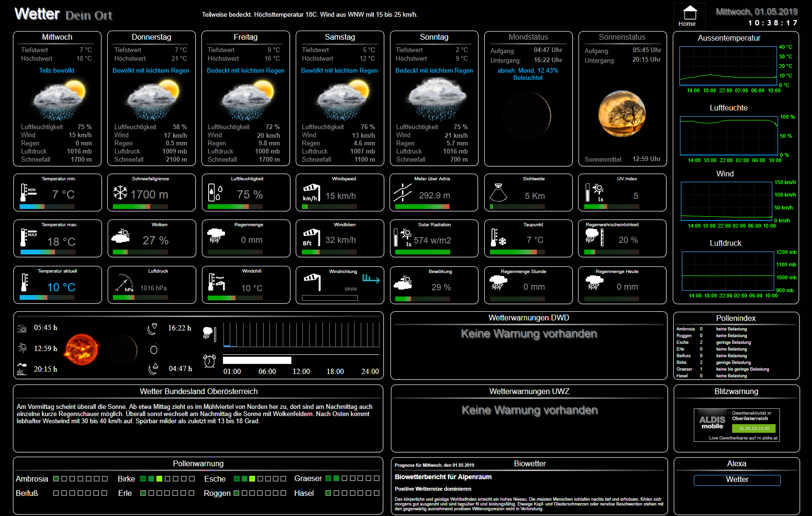
Task: Click the Windböen Bft windsock icon
Action: (311, 238)
